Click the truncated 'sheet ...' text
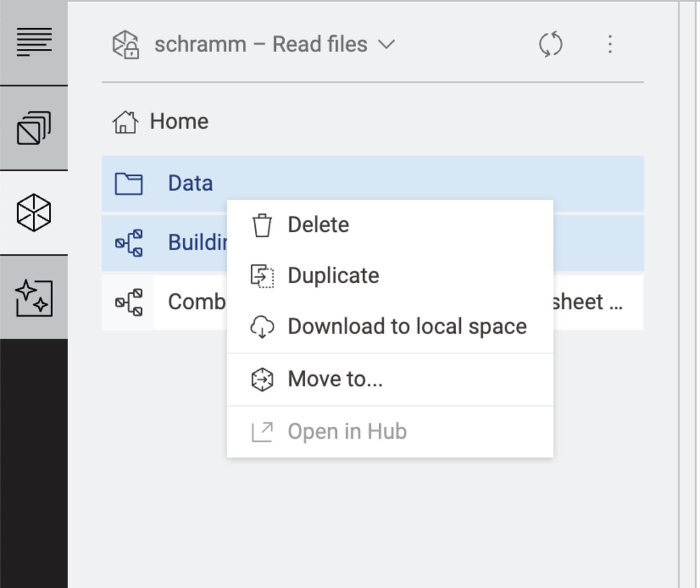The image size is (700, 588). (587, 302)
